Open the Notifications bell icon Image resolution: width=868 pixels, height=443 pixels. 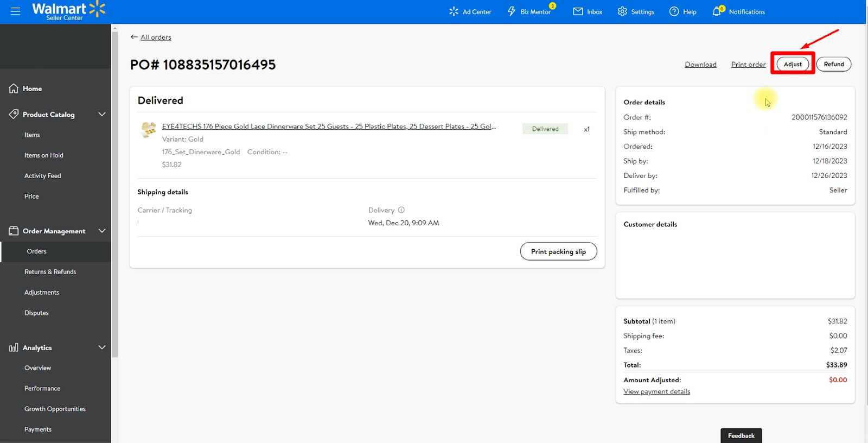tap(717, 11)
